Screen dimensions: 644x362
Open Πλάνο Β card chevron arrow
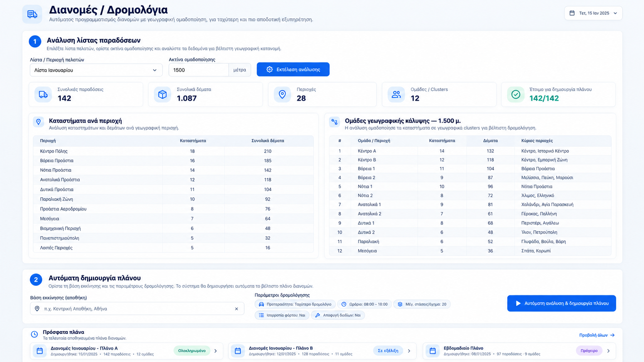point(409,351)
